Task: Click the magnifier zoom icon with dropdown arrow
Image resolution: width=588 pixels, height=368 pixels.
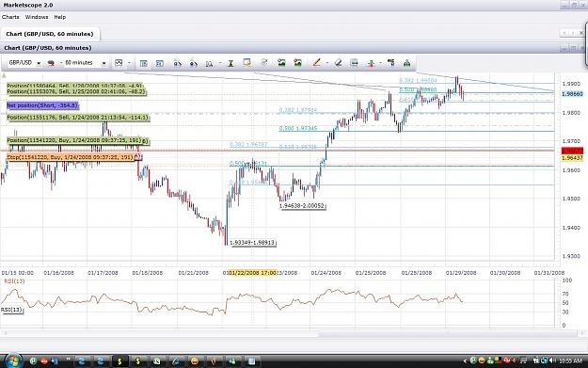Action: (x=210, y=63)
